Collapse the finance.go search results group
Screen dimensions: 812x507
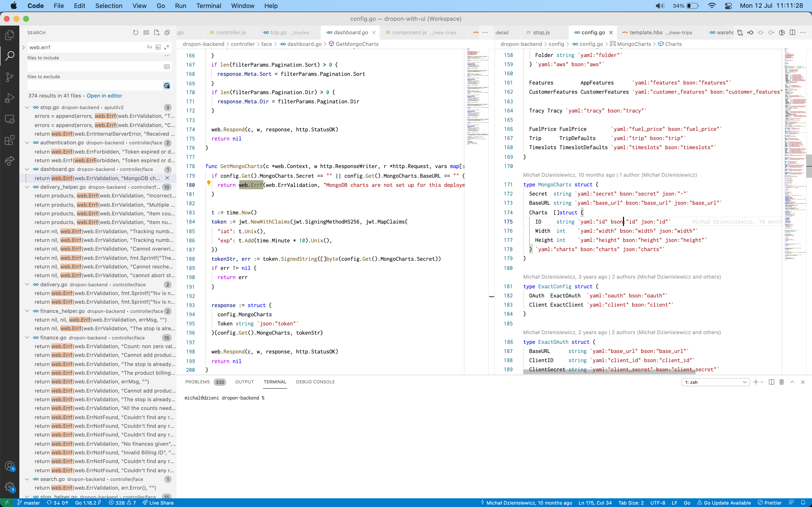27,338
